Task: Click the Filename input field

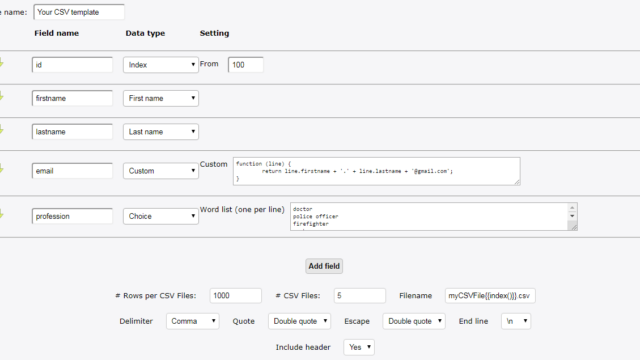Action: [x=490, y=296]
